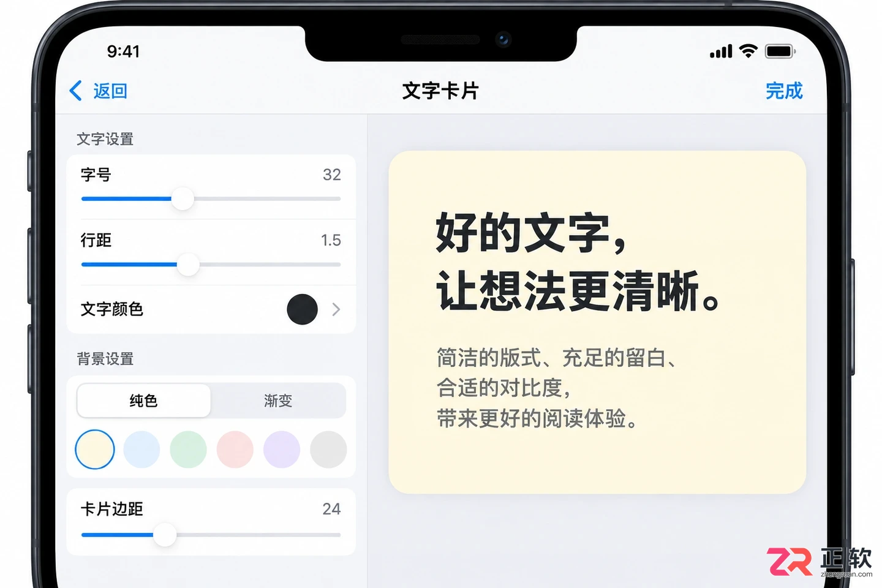Select the mint green background swatch

coord(188,450)
